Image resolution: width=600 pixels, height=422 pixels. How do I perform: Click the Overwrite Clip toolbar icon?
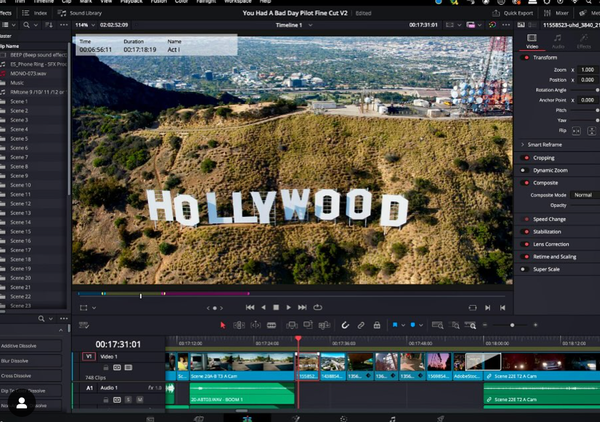(308, 325)
